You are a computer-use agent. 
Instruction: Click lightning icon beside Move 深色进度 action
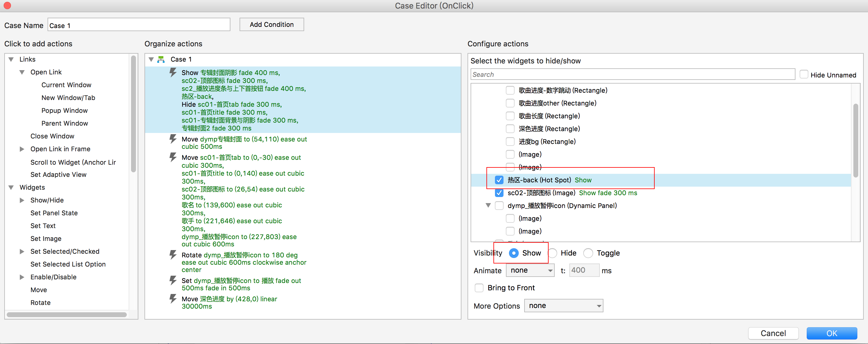coord(173,299)
